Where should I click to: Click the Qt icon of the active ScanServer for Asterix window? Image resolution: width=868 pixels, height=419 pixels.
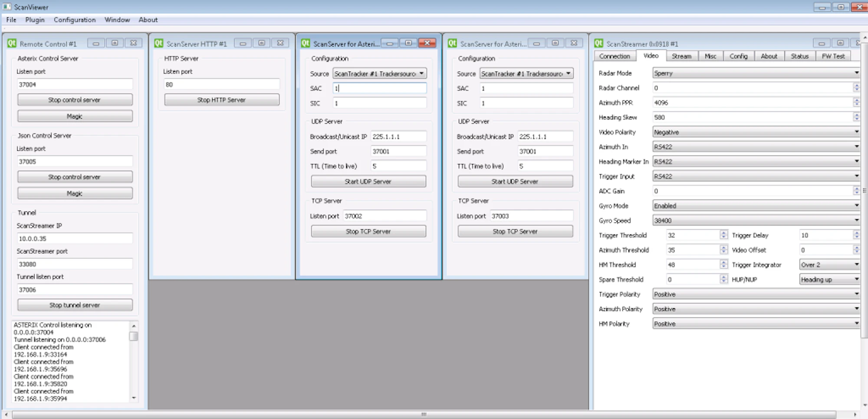[306, 43]
